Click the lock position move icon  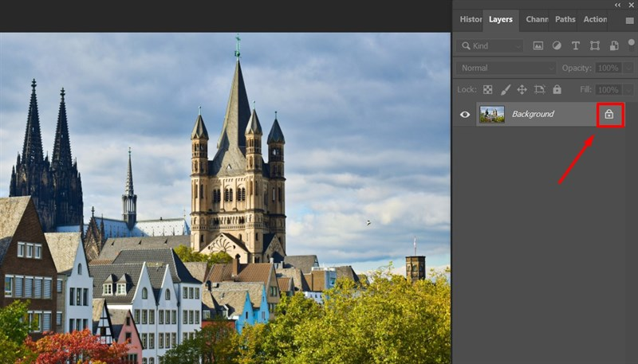[522, 90]
